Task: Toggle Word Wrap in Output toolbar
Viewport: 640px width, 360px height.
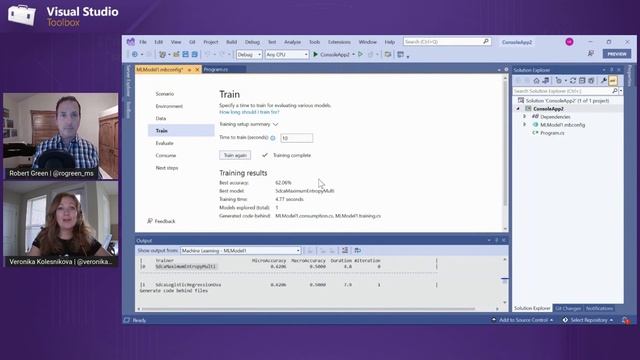Action: coord(358,250)
